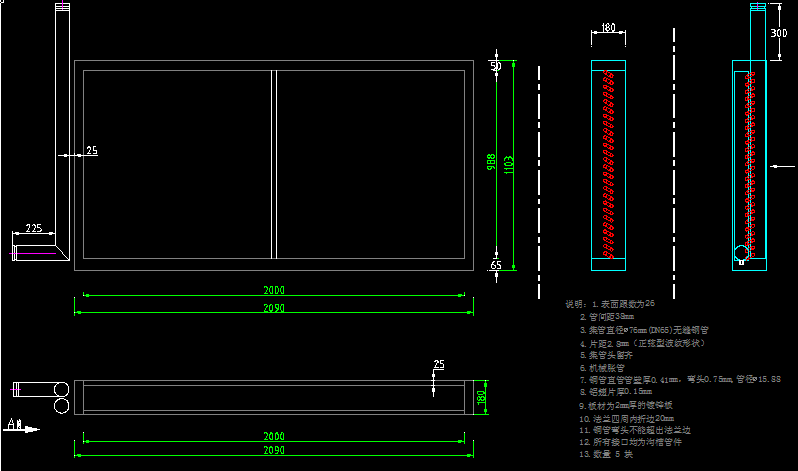Screen dimensions: 798x471
Task: Click the center divider of the front panel
Action: point(273,164)
